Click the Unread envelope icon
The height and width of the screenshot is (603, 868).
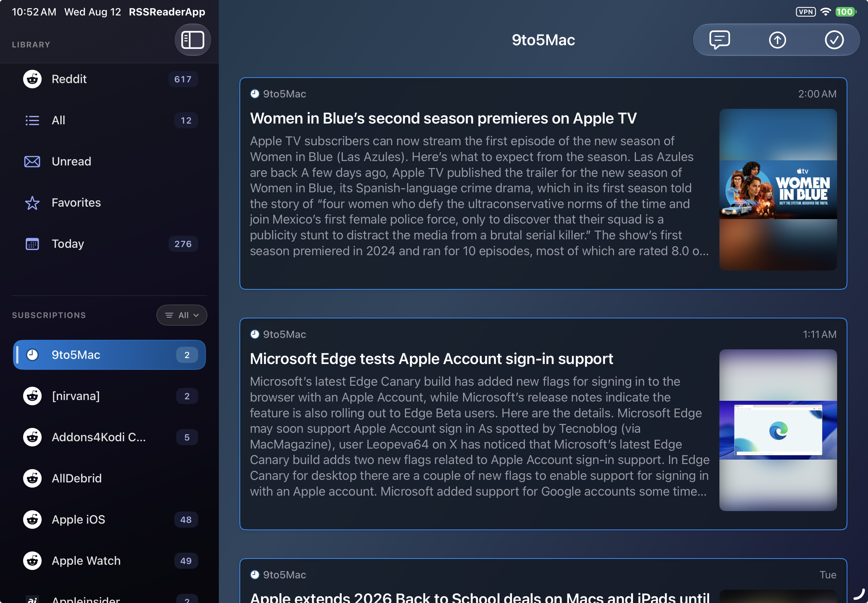click(32, 162)
